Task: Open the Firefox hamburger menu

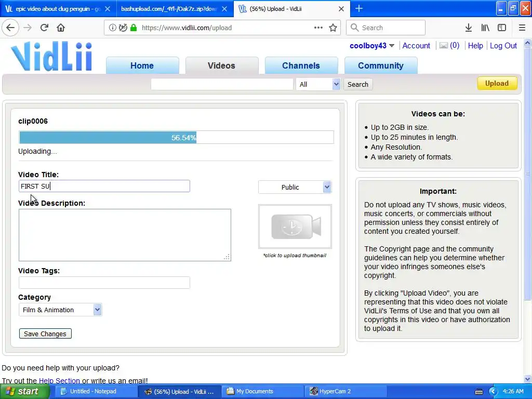Action: tap(522, 28)
